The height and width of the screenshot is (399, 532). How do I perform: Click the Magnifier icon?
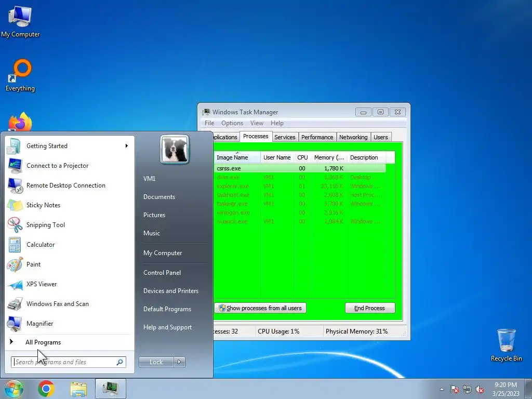coord(15,324)
